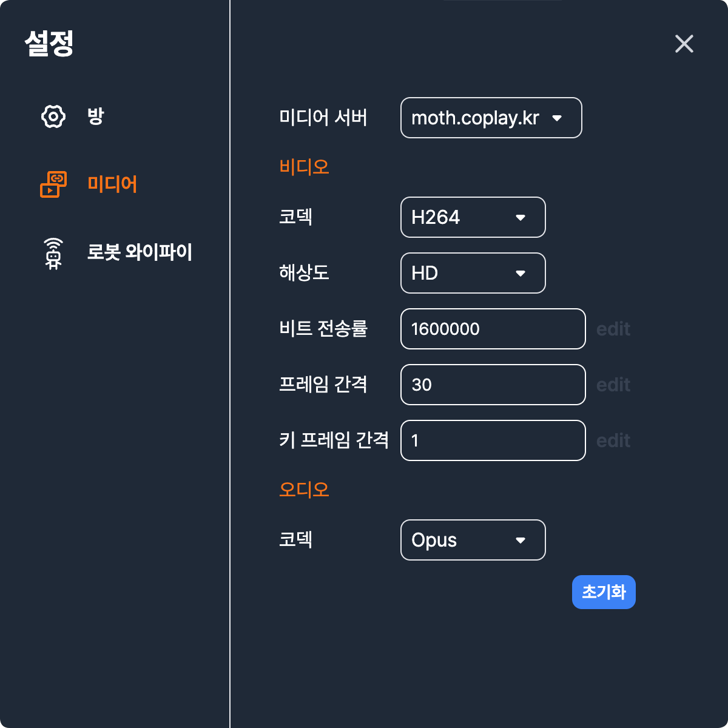
Task: Click the 키 프레임 간격 input field
Action: pos(493,440)
